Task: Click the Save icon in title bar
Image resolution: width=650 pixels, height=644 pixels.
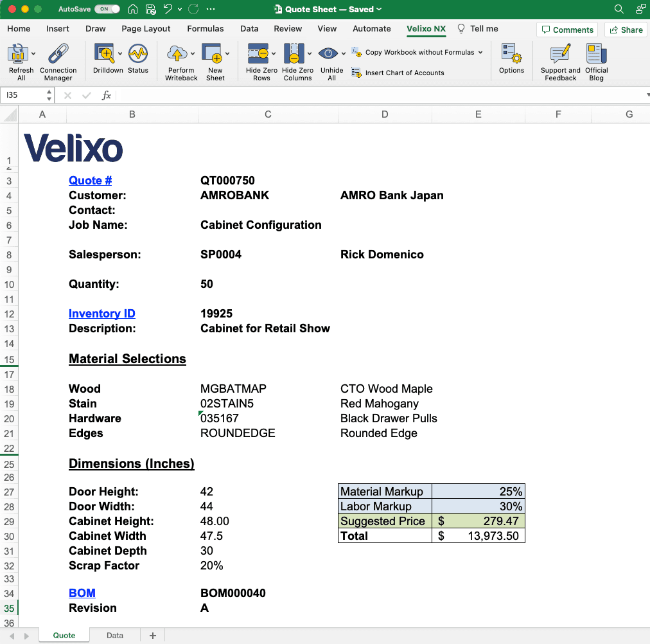Action: pos(150,9)
